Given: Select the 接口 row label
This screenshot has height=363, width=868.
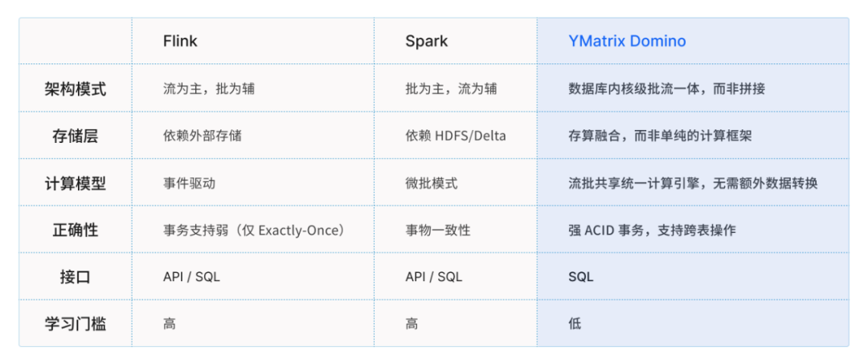Looking at the screenshot, I should pyautogui.click(x=76, y=277).
